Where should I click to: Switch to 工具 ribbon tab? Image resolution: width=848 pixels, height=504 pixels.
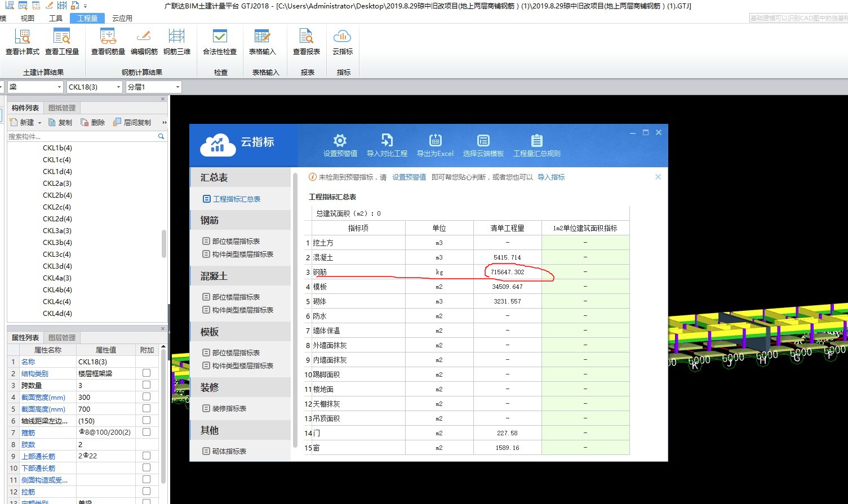click(56, 18)
